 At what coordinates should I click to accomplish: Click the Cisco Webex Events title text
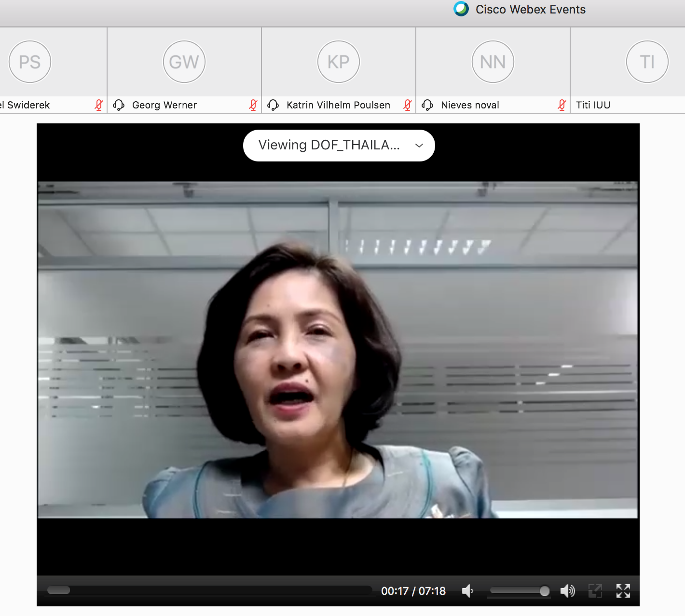pos(531,10)
